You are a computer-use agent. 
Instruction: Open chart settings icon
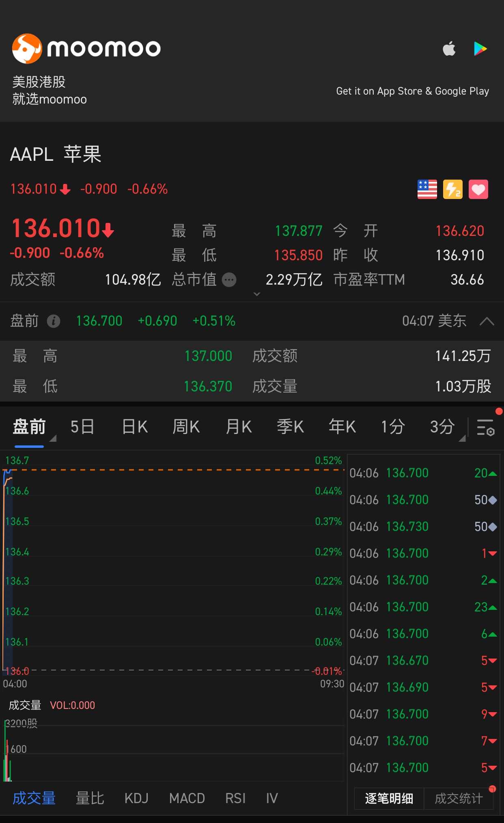pyautogui.click(x=485, y=427)
